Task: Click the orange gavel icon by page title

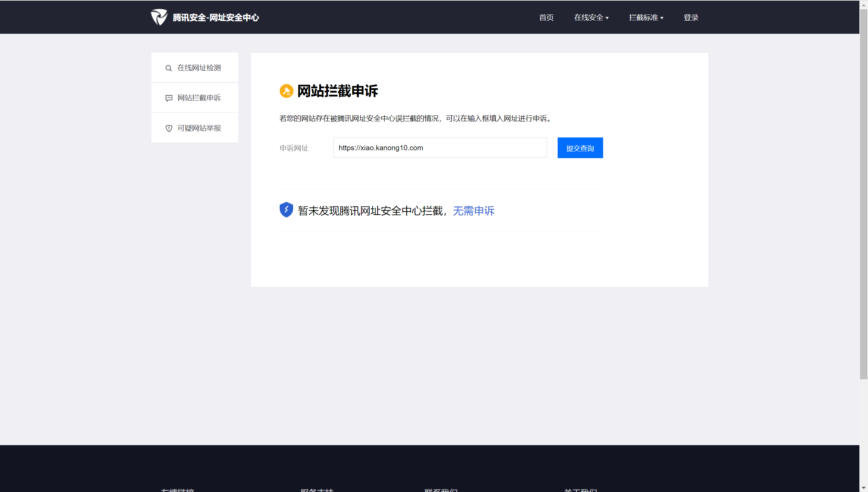Action: click(286, 91)
